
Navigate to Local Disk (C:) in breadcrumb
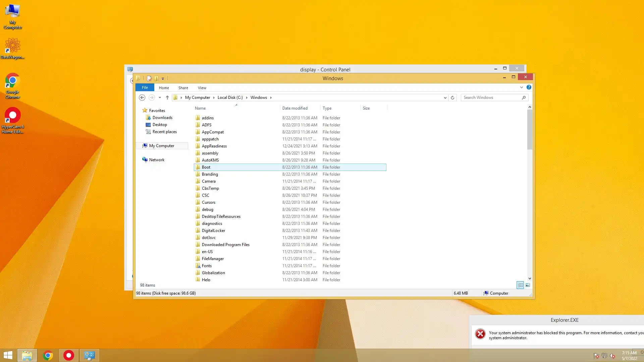point(230,98)
